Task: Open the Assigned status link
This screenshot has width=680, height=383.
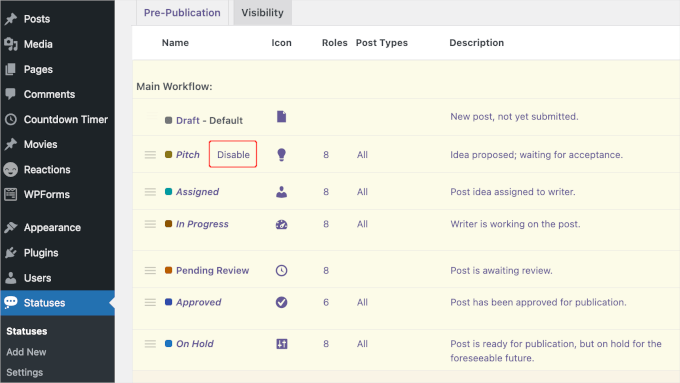Action: click(197, 192)
